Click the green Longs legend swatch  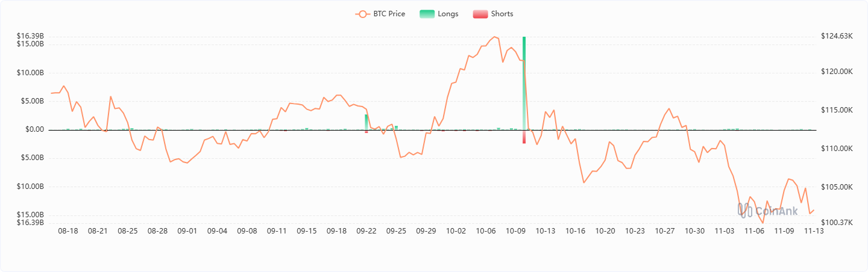pyautogui.click(x=427, y=14)
